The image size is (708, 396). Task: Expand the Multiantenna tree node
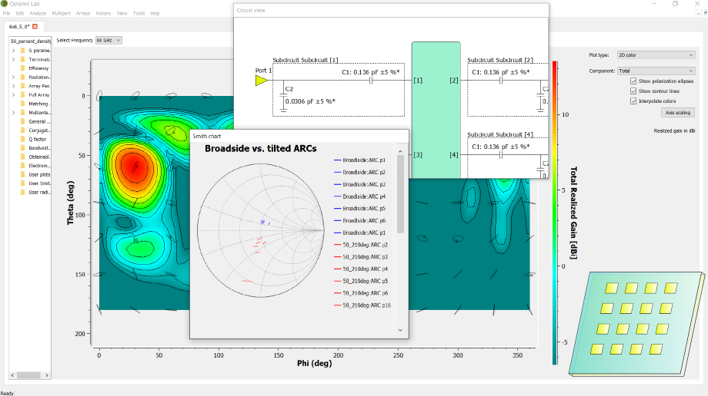[14, 112]
